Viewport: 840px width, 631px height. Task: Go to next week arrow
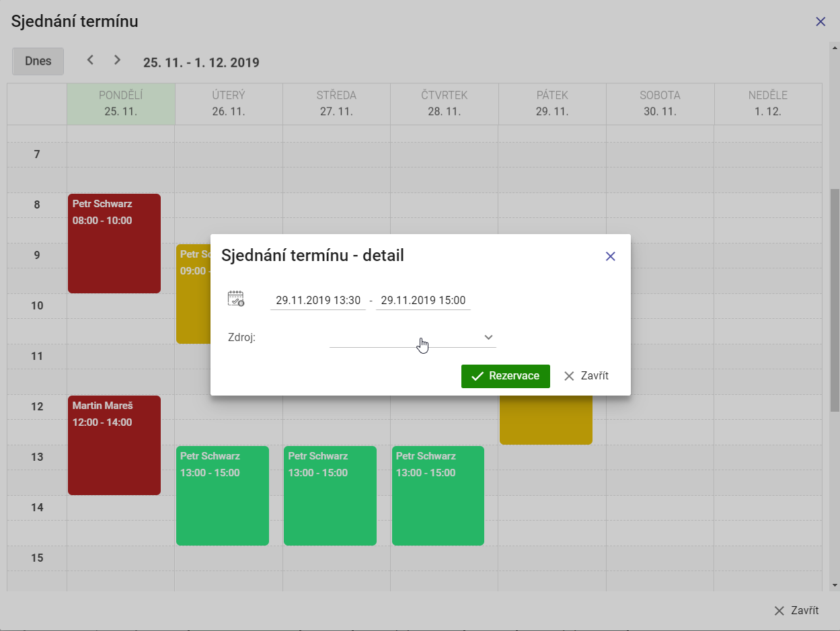pos(117,60)
